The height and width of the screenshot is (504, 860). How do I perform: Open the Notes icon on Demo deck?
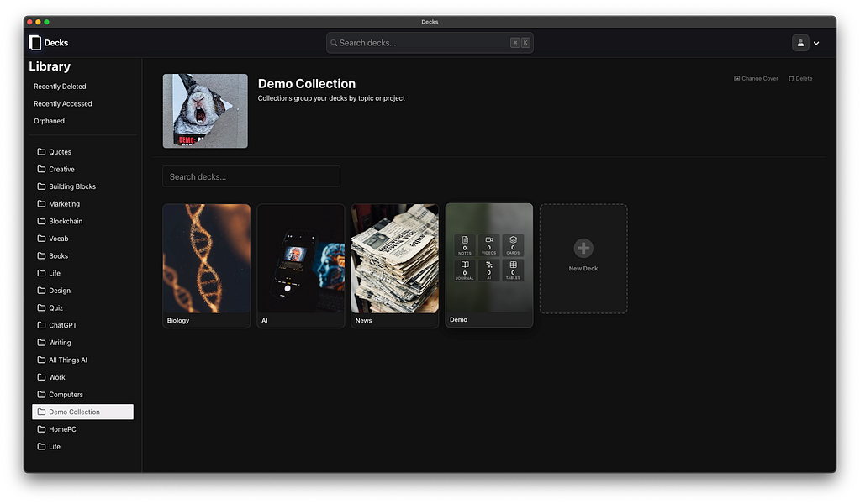pyautogui.click(x=465, y=245)
